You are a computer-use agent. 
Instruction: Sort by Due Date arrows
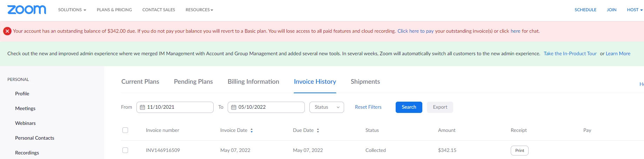pos(318,131)
